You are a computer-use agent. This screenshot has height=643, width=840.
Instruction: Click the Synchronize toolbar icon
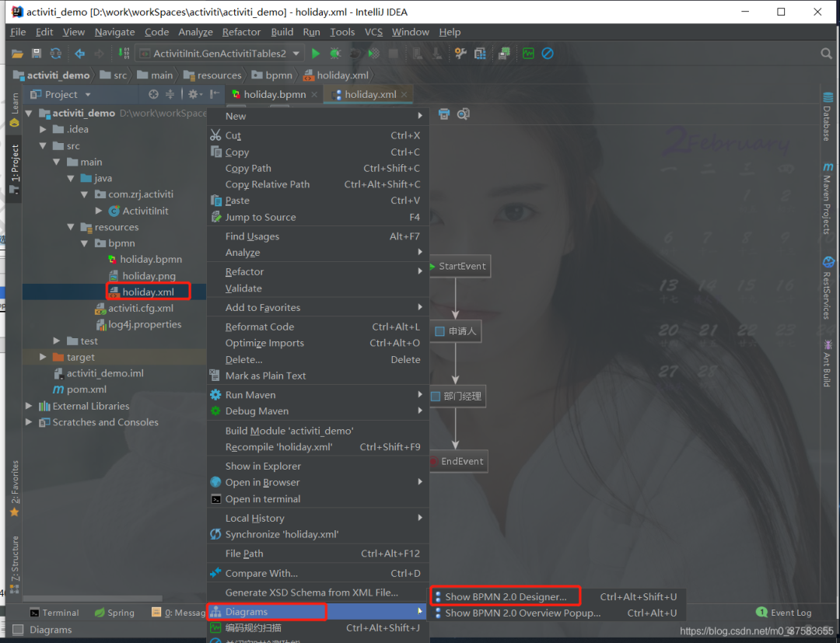(x=56, y=54)
